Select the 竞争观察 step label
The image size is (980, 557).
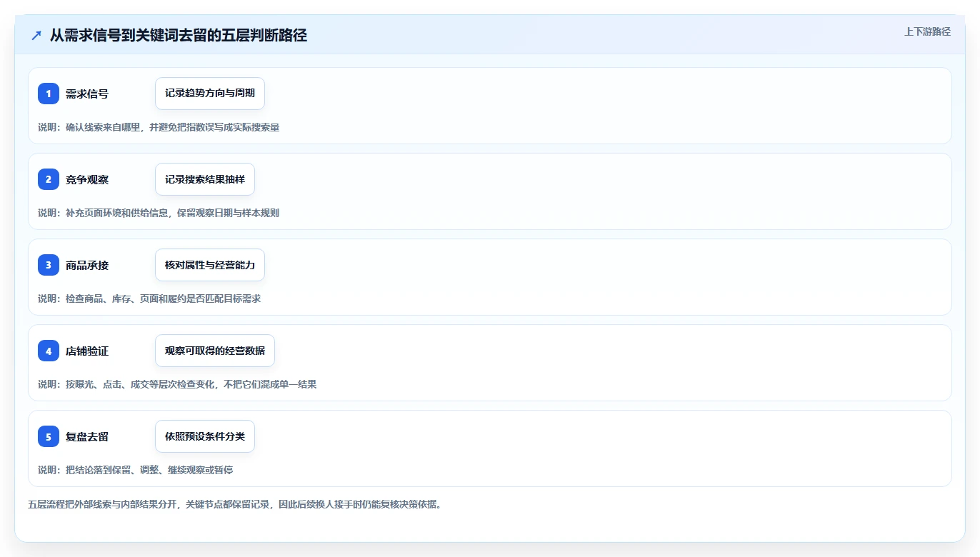tap(87, 180)
